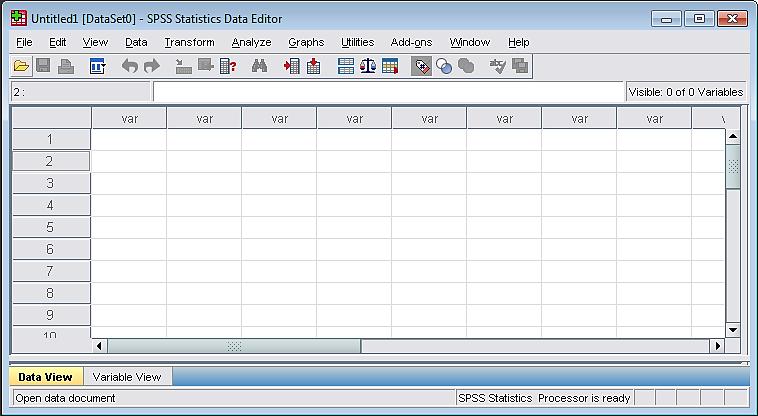Click the Spell Check abc icon

tap(497, 66)
